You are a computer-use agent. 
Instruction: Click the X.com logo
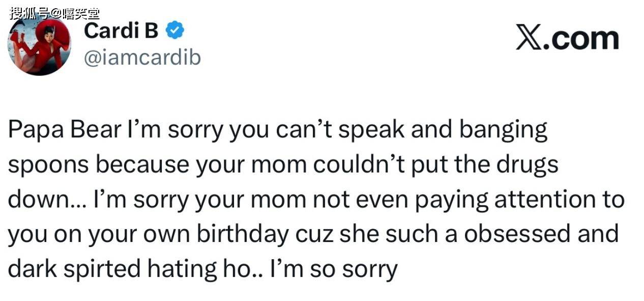[567, 39]
